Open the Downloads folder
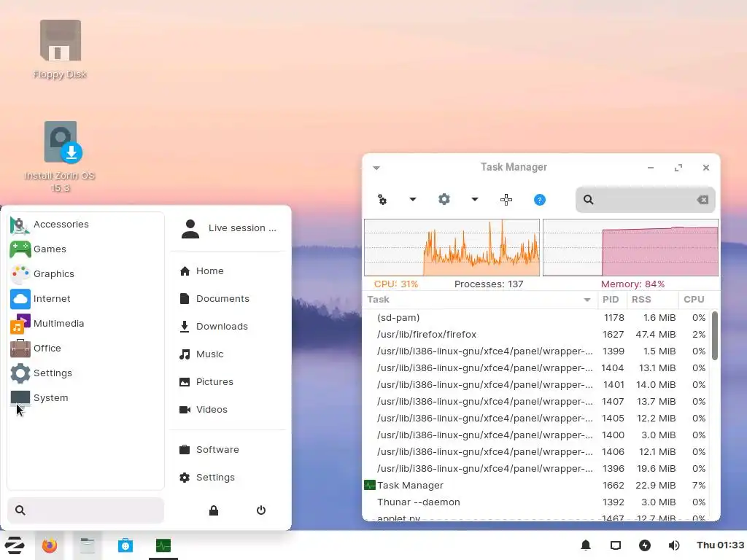 [x=228, y=326]
